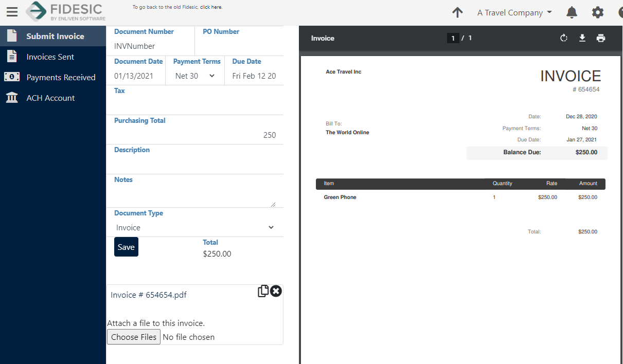The height and width of the screenshot is (364, 623).
Task: Click the upload arrow icon in the header
Action: point(457,12)
